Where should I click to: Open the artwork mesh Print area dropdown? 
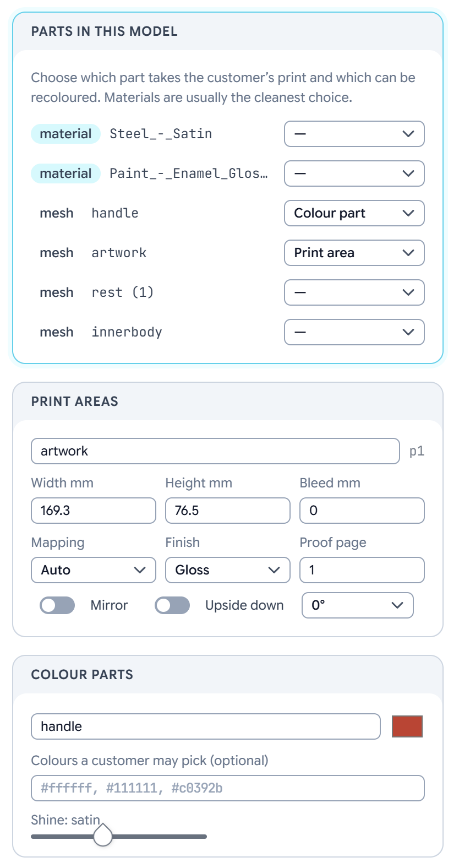tap(354, 253)
